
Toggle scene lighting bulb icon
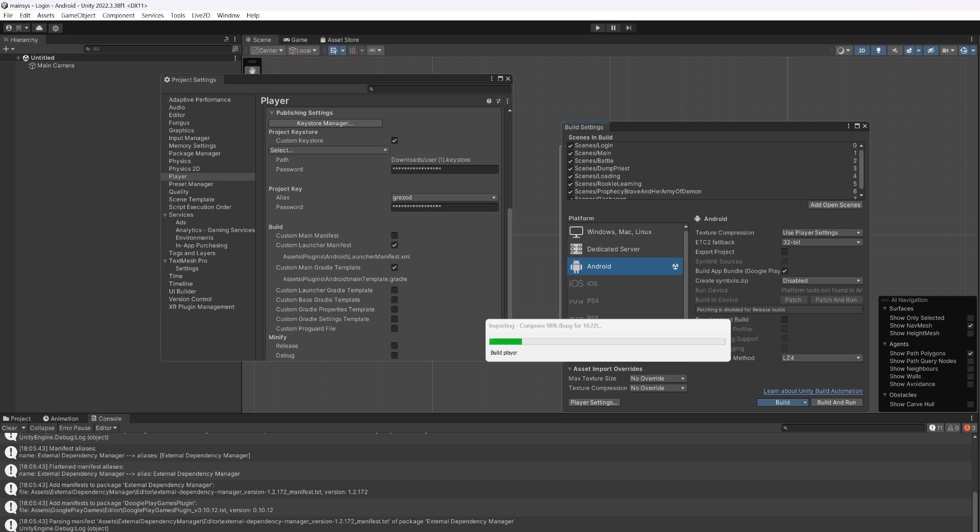click(x=878, y=51)
